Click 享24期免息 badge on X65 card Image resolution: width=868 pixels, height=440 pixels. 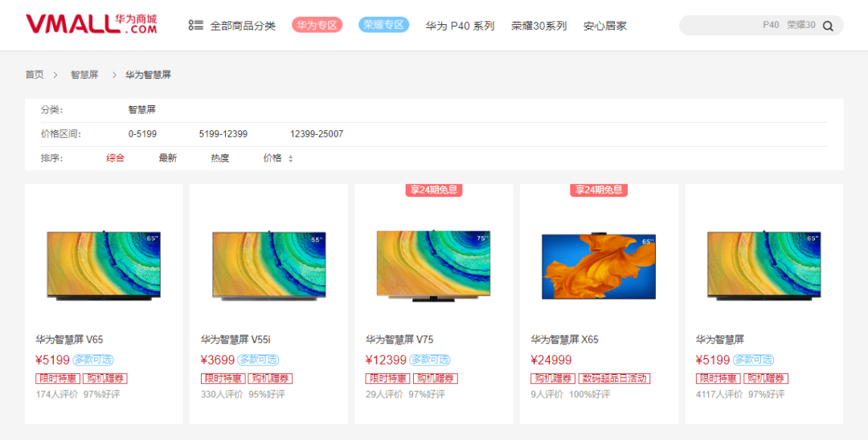[599, 190]
